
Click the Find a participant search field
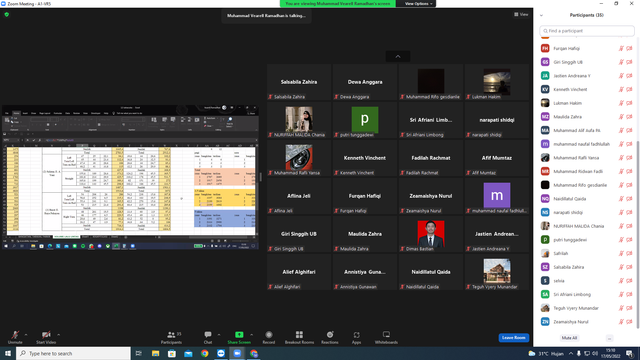pyautogui.click(x=587, y=31)
